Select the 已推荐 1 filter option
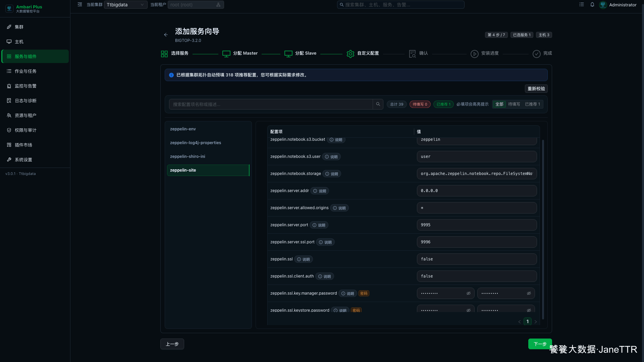The image size is (644, 362). pyautogui.click(x=532, y=104)
